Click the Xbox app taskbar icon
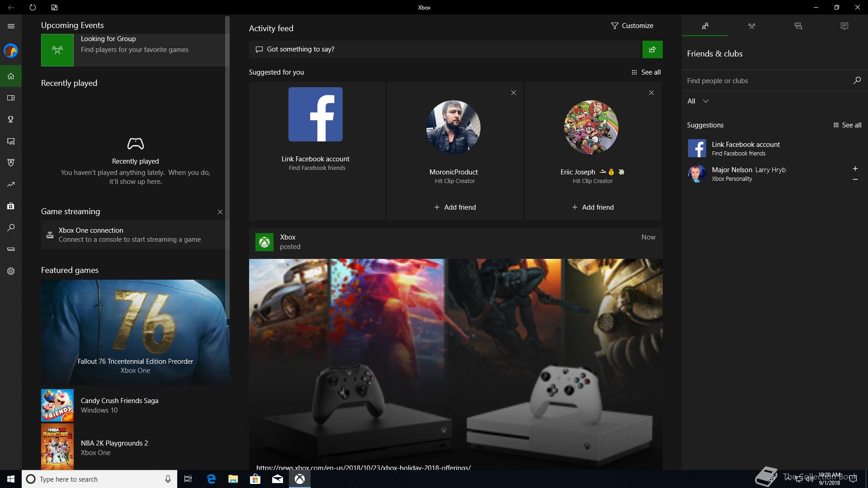This screenshot has height=488, width=868. [299, 479]
